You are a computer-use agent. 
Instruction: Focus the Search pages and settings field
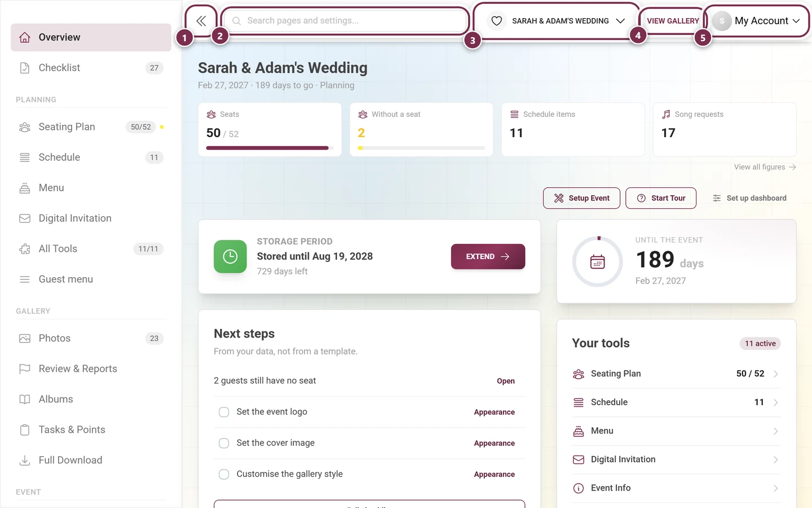click(x=345, y=21)
